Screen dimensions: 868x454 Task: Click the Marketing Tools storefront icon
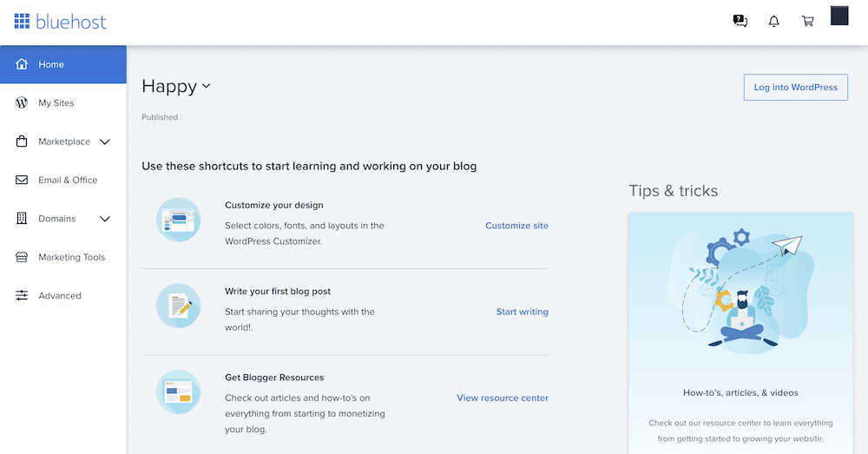click(22, 257)
